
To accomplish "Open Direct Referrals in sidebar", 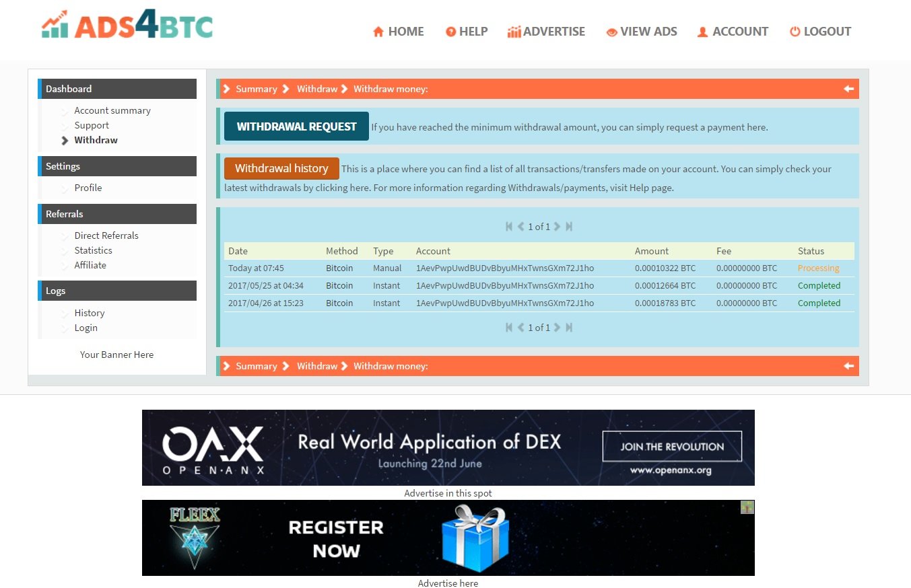I will tap(106, 235).
